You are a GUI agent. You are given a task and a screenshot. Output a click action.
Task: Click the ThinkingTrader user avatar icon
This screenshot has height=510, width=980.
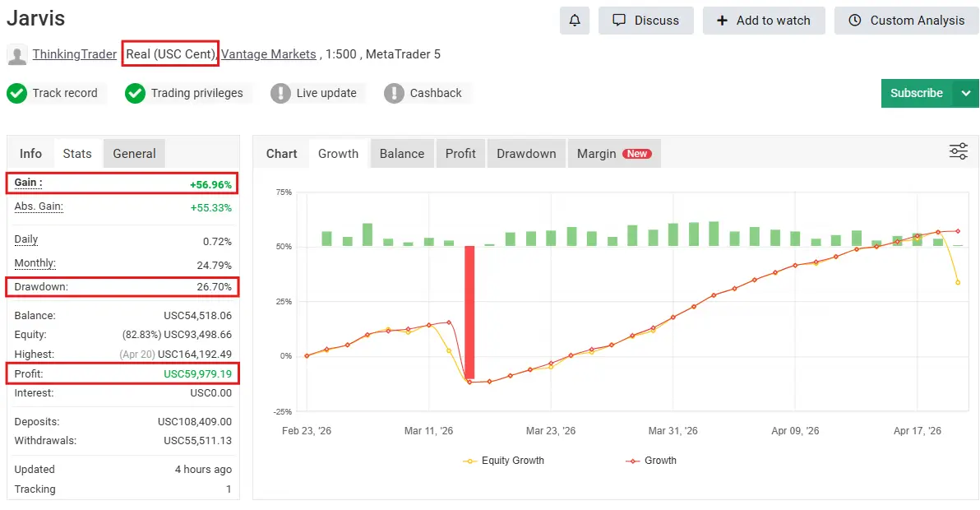pyautogui.click(x=16, y=55)
